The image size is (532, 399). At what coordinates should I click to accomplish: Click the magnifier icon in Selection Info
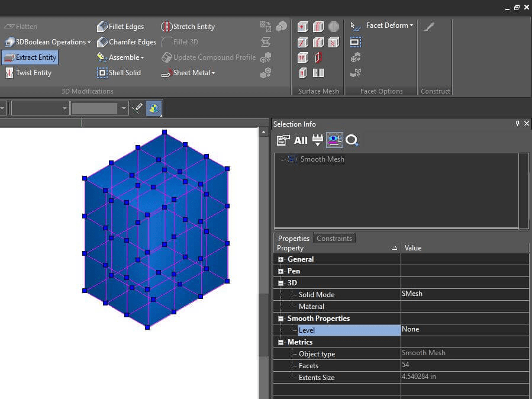[x=352, y=140]
